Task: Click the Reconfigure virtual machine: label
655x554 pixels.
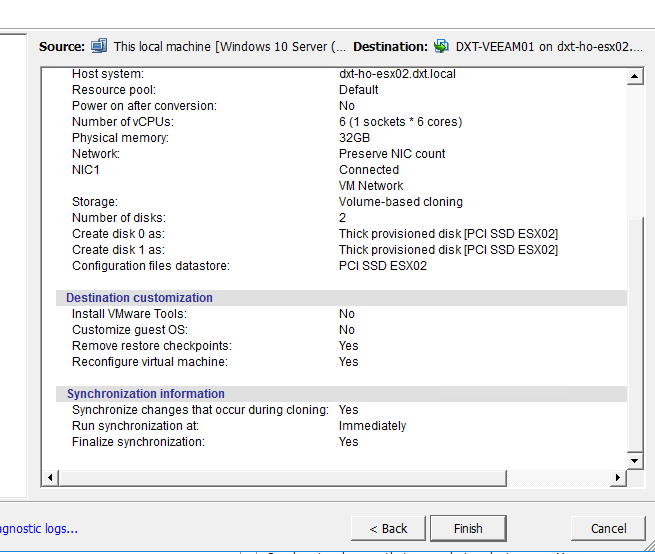Action: tap(150, 361)
